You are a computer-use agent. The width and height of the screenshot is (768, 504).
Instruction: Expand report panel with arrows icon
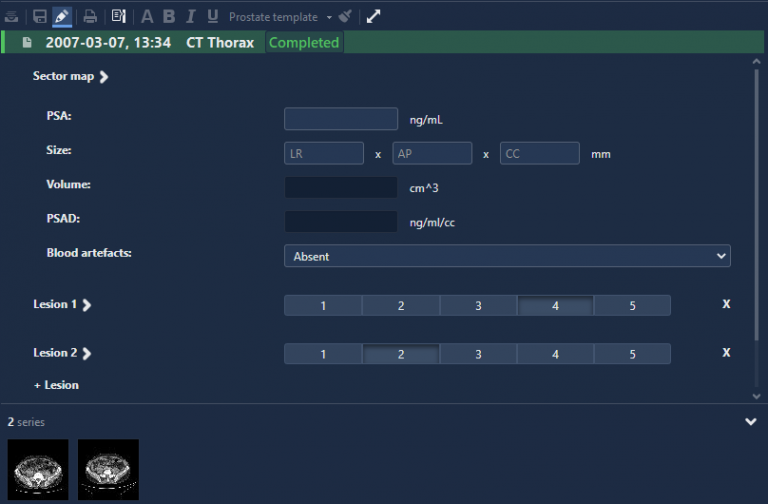(x=373, y=16)
